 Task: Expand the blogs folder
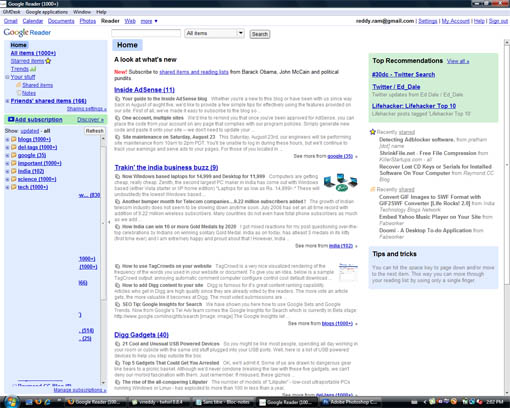[7, 139]
